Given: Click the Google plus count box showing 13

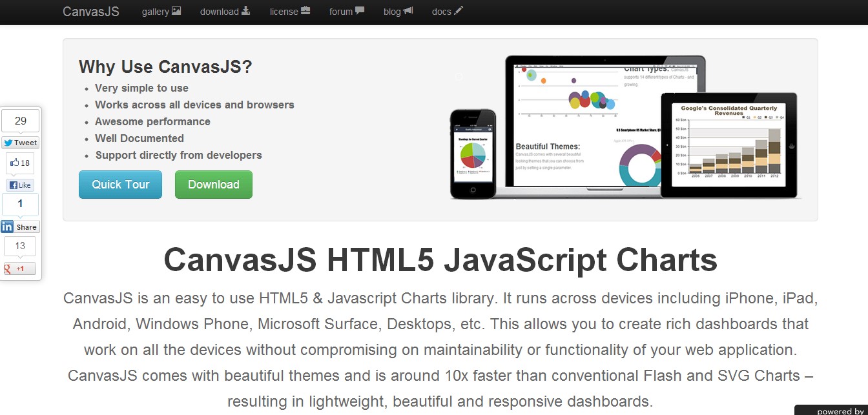Looking at the screenshot, I should point(20,246).
